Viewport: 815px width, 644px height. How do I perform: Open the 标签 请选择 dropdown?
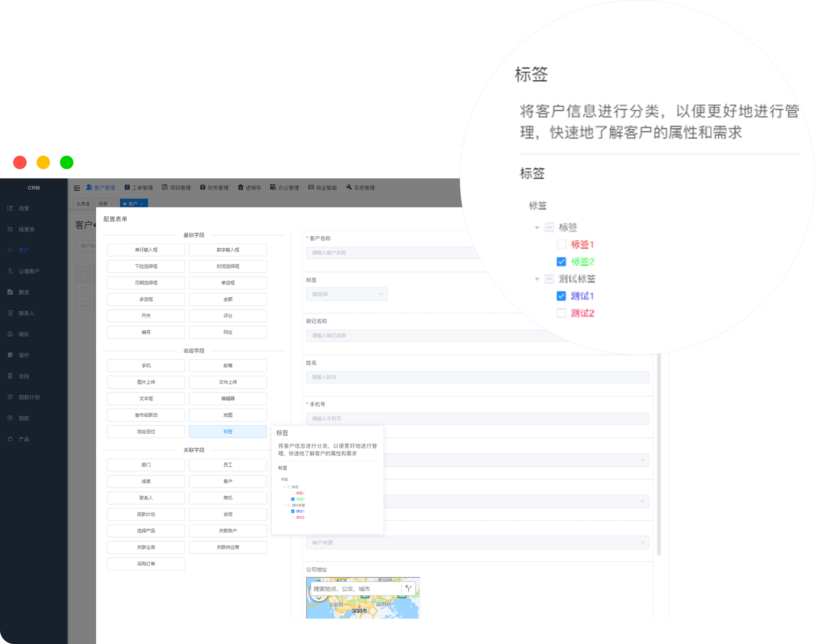pyautogui.click(x=346, y=294)
